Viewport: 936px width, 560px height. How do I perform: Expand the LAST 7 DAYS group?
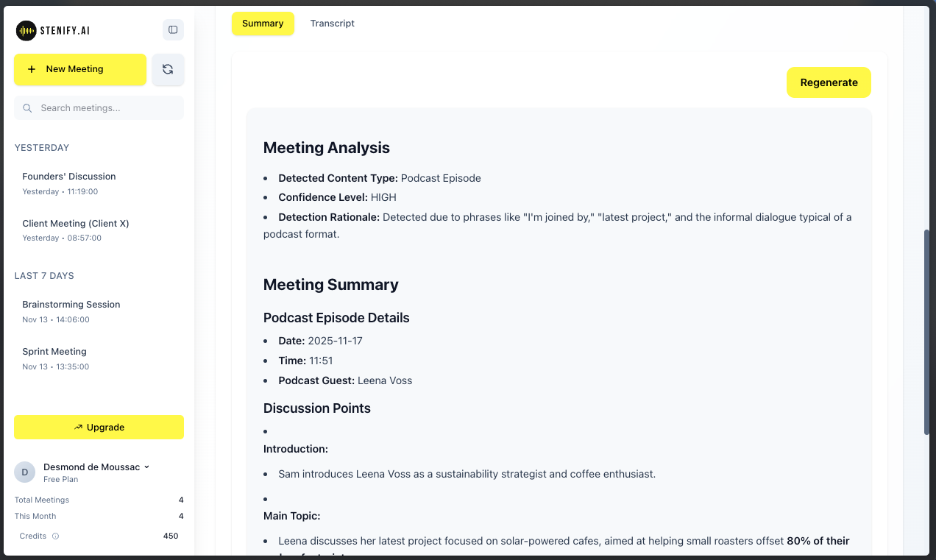[x=44, y=275]
